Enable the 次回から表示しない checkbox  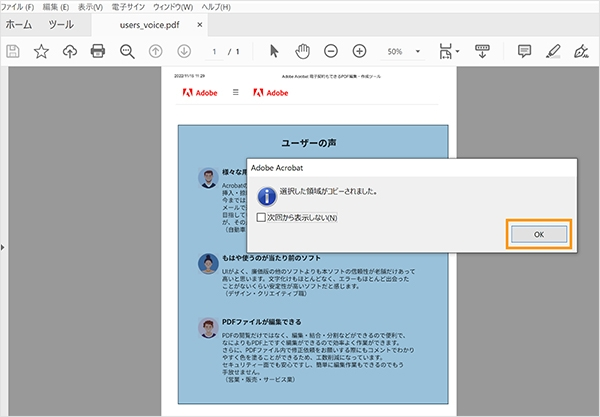click(x=261, y=217)
